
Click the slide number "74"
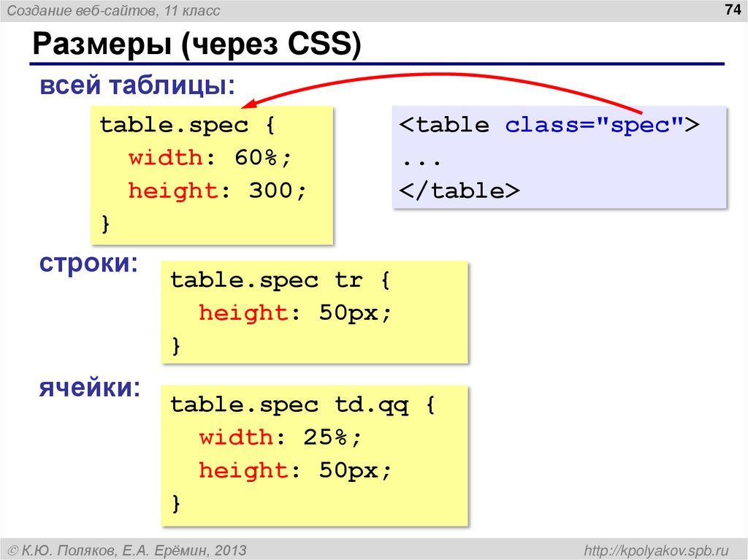click(x=731, y=10)
